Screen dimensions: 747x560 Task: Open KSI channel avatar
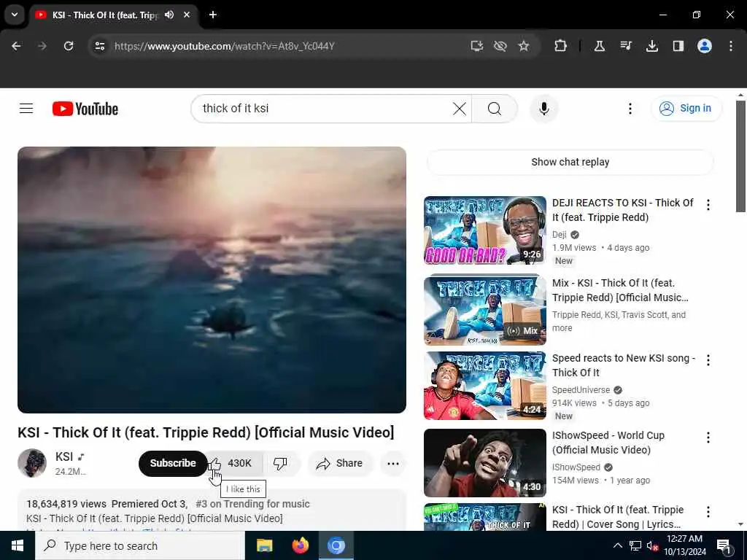tap(32, 463)
